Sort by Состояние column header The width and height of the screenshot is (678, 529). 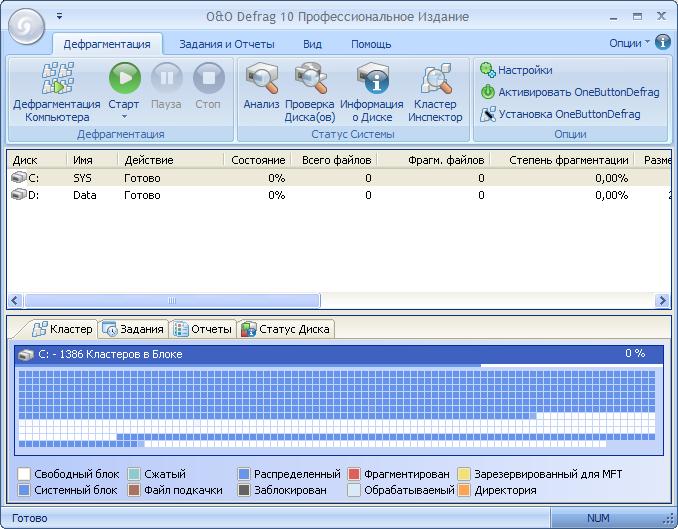click(257, 160)
